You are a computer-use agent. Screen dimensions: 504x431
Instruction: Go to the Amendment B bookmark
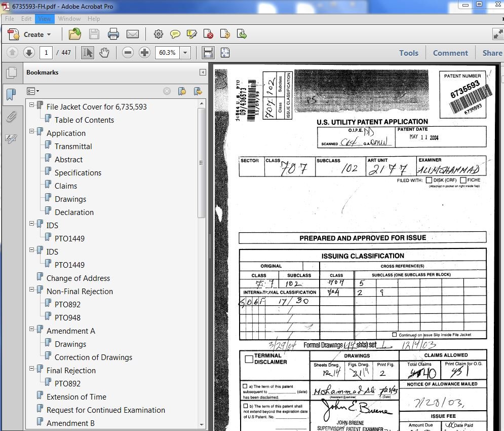(70, 423)
